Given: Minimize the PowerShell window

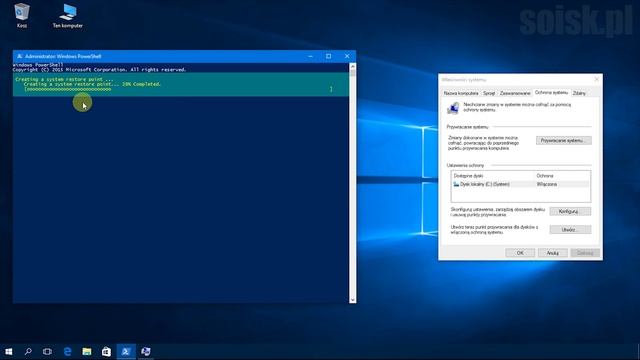Looking at the screenshot, I should tap(310, 56).
